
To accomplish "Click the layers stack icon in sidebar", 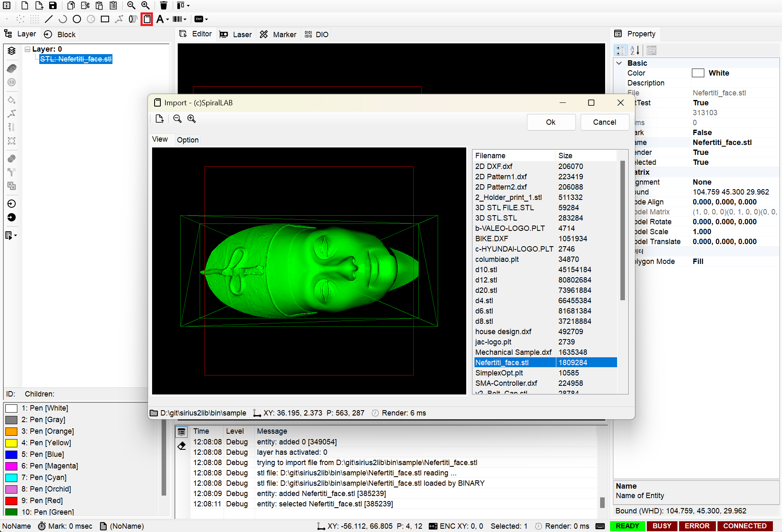I will coord(12,50).
